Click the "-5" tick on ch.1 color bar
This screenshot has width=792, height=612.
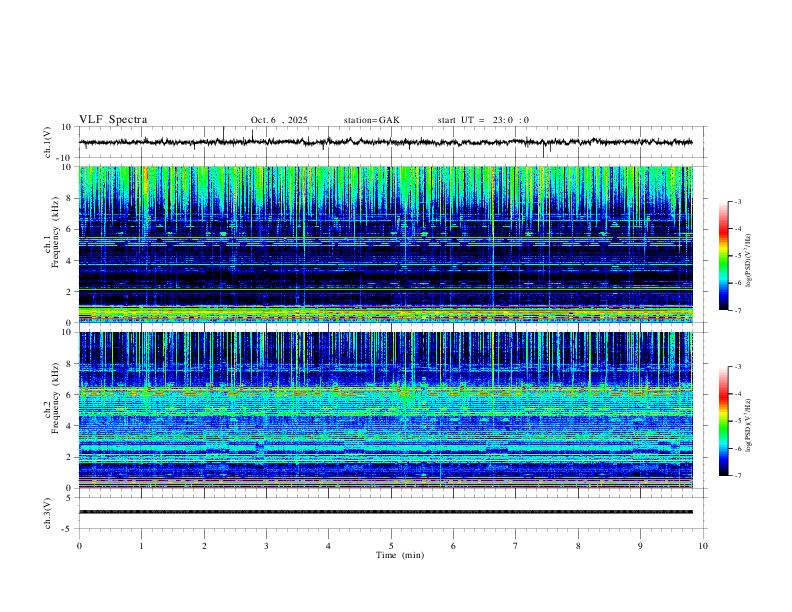(x=738, y=256)
